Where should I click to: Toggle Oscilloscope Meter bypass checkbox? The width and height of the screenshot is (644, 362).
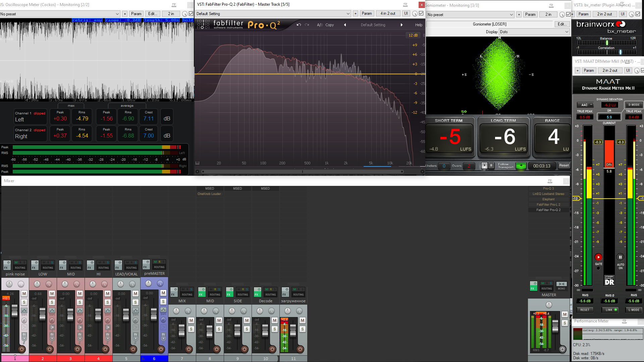pos(191,14)
